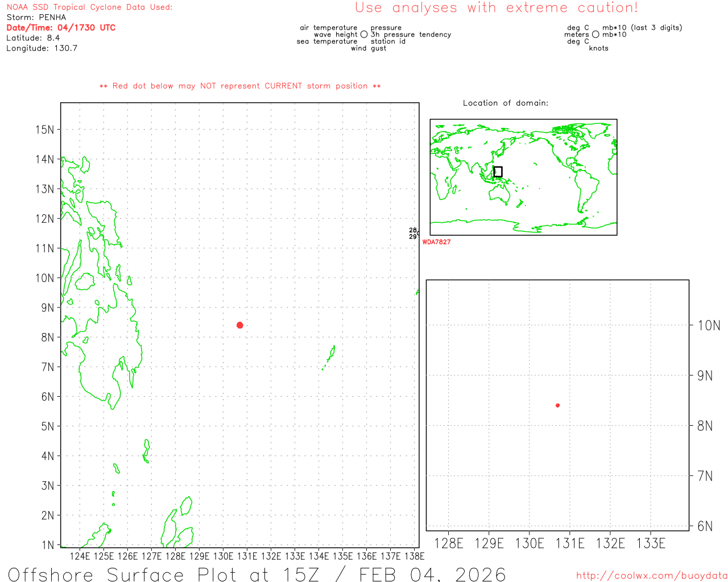
Task: Click the station plot showing 28 and 29
Action: (x=413, y=233)
